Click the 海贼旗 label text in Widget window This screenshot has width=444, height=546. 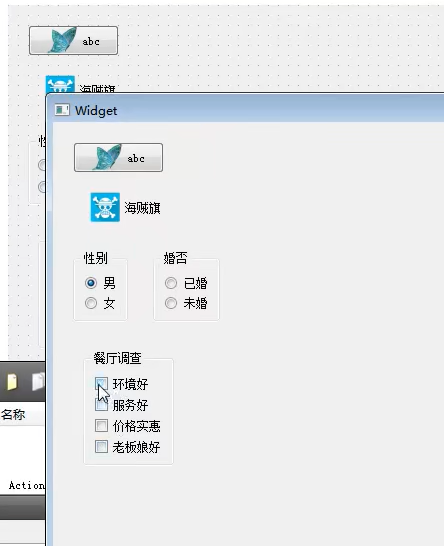point(142,208)
